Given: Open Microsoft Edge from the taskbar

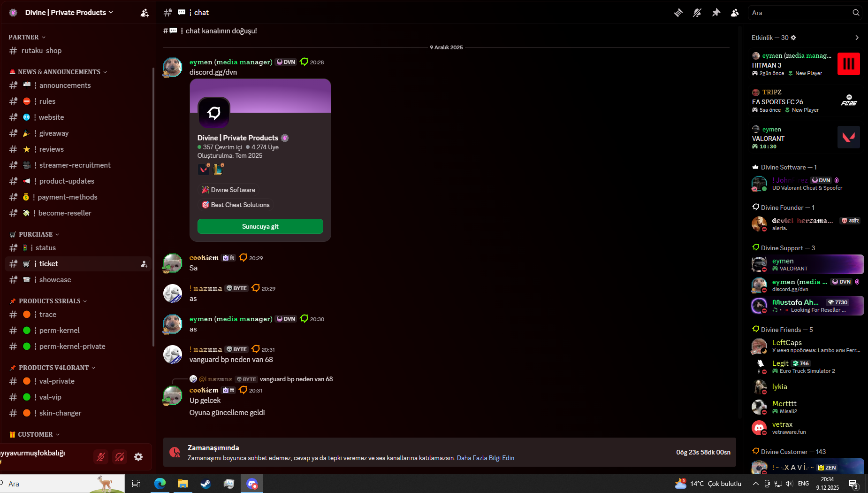Looking at the screenshot, I should pyautogui.click(x=160, y=484).
